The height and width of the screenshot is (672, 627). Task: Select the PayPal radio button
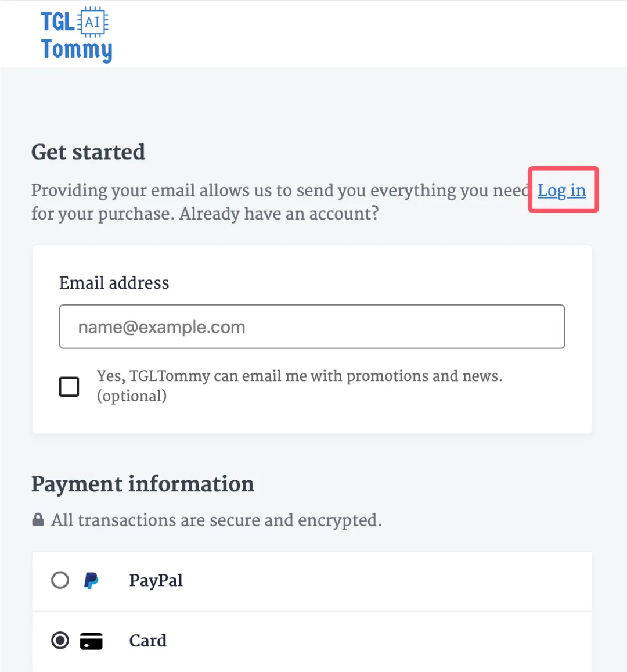pyautogui.click(x=60, y=580)
